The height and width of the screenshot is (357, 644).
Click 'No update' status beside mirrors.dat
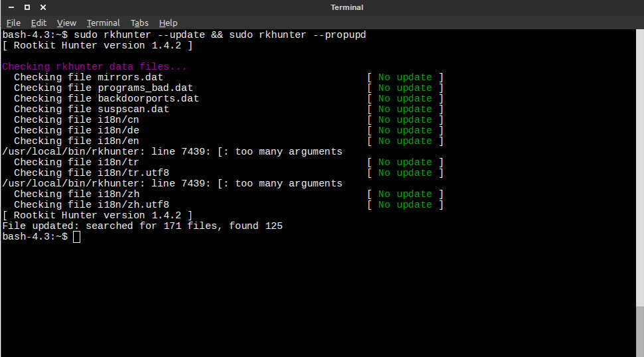pyautogui.click(x=404, y=77)
